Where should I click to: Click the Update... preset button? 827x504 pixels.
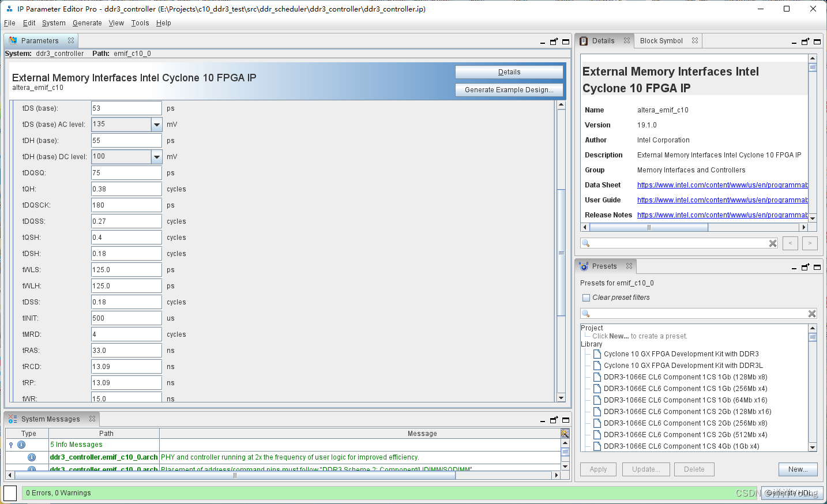tap(646, 469)
